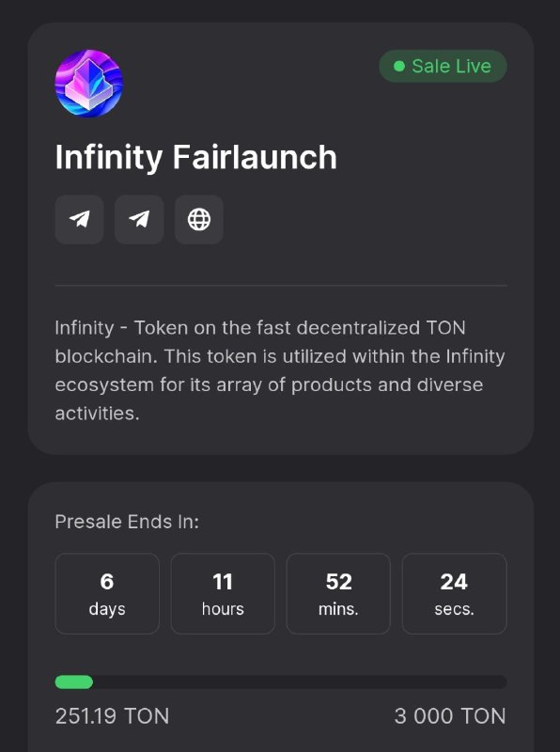This screenshot has width=560, height=752.
Task: Click the Infinity token description paragraph
Action: point(280,370)
